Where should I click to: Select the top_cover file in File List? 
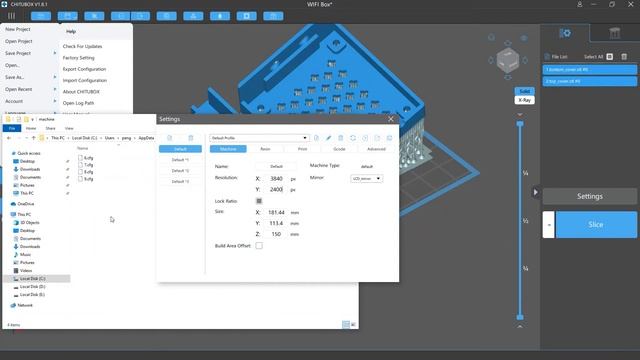click(x=589, y=81)
